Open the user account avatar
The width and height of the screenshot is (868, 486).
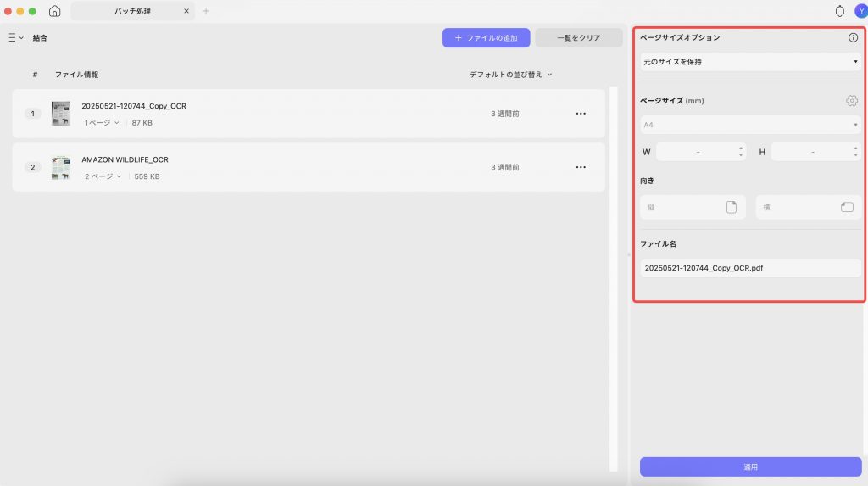(861, 11)
